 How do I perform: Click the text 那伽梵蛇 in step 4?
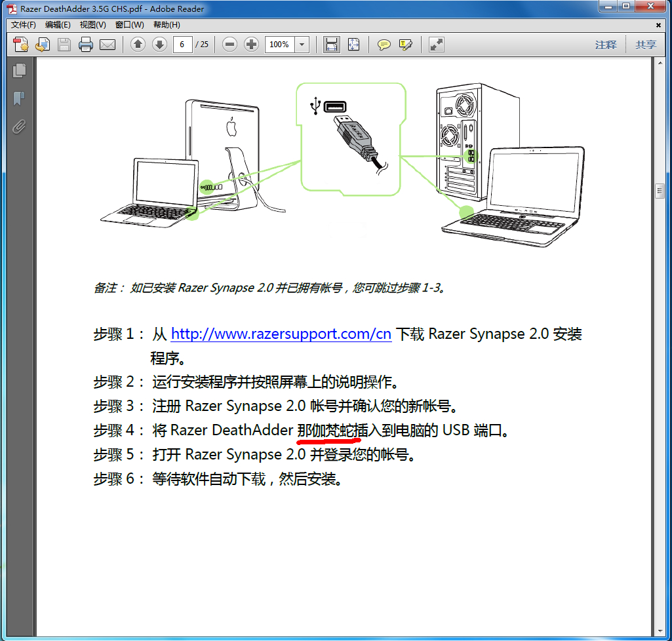[326, 430]
